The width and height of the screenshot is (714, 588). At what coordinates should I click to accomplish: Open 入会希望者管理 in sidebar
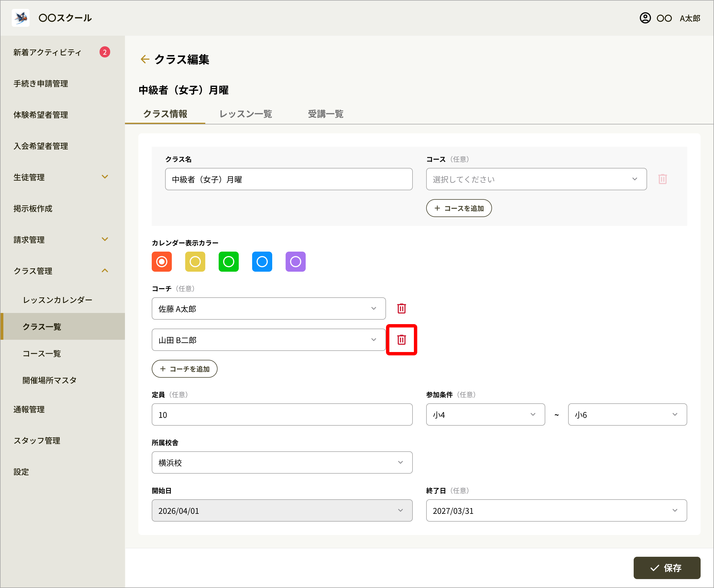coord(62,146)
